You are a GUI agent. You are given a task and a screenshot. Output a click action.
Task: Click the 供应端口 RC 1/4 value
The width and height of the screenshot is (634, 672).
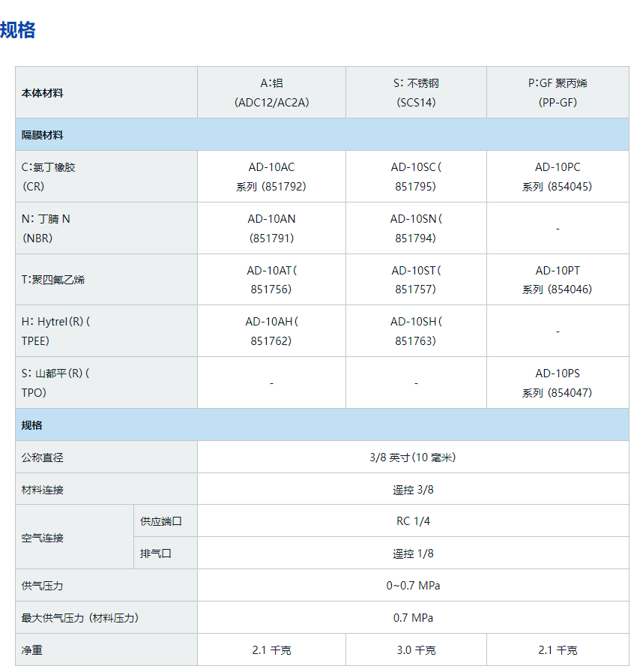[x=413, y=521]
